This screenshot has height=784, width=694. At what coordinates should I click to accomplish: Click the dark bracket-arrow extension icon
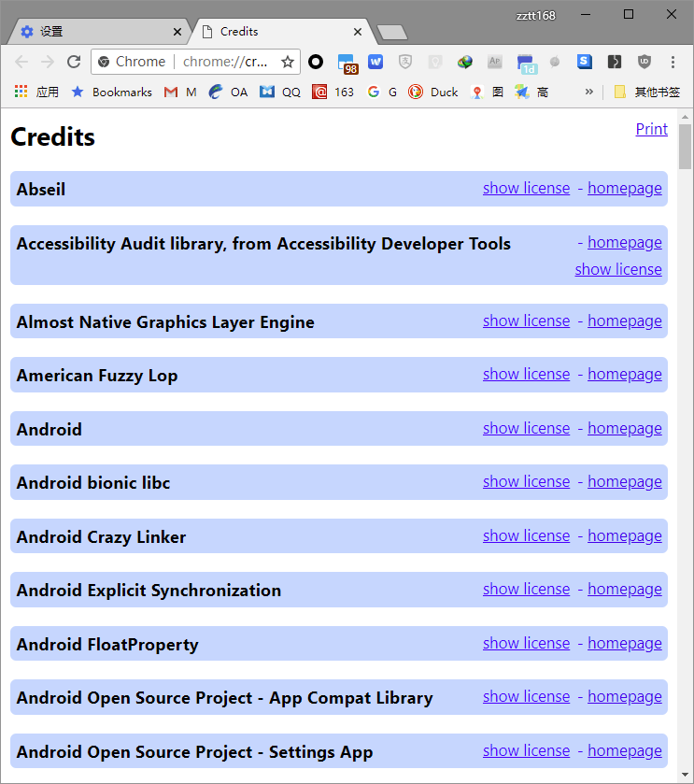615,62
